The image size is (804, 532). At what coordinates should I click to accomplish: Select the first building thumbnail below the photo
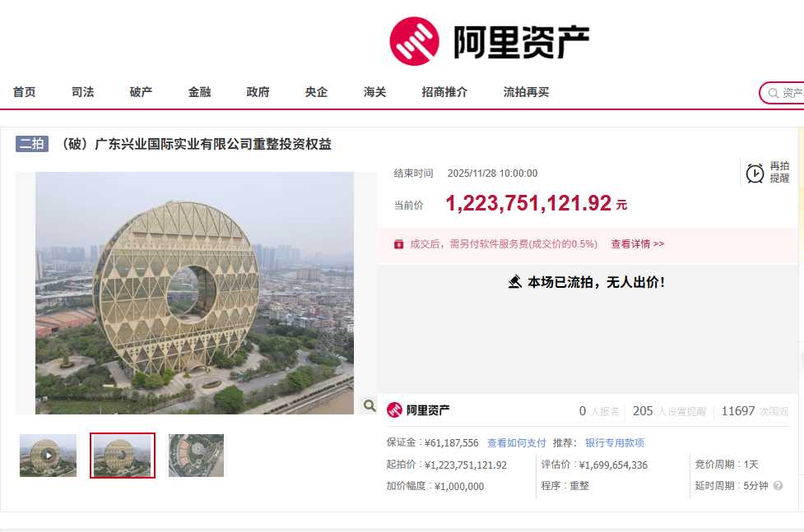click(47, 455)
